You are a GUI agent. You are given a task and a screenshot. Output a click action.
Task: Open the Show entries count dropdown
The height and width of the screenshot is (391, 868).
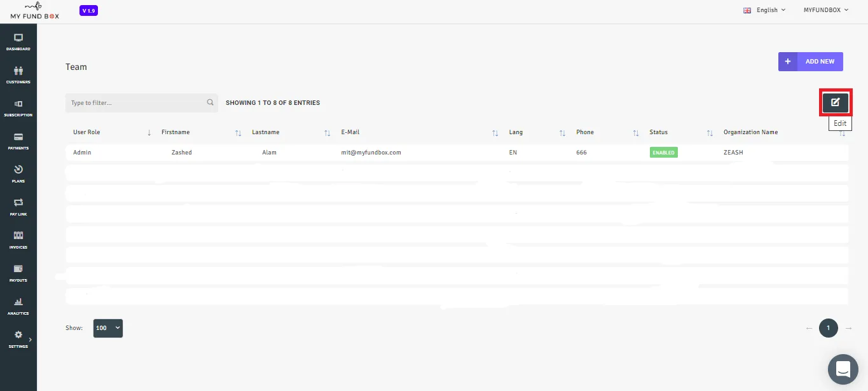click(108, 328)
